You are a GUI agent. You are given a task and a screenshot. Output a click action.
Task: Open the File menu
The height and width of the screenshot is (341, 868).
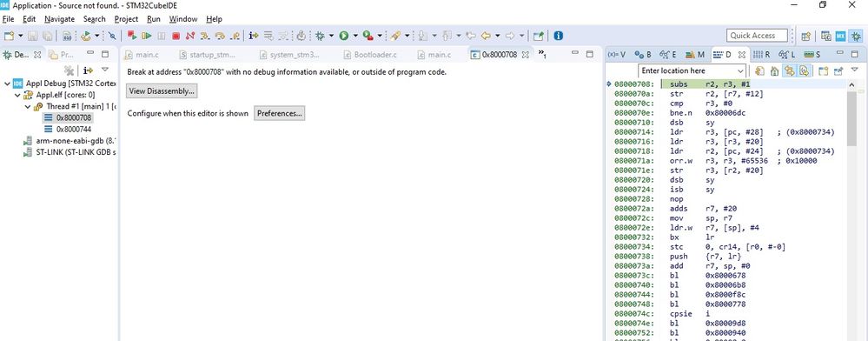coord(9,19)
